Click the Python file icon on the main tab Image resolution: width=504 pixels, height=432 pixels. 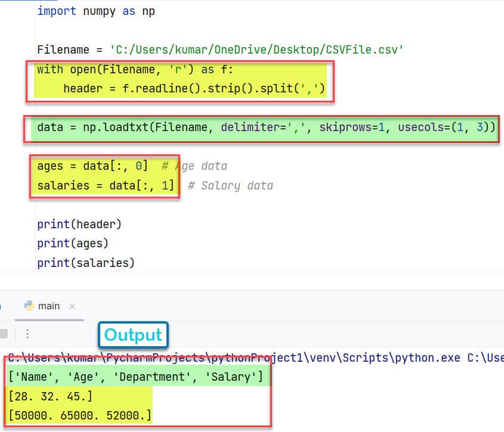click(29, 306)
